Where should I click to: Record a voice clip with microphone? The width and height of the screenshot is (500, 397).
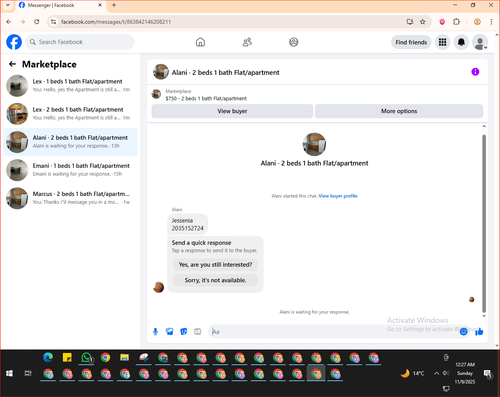(x=155, y=331)
